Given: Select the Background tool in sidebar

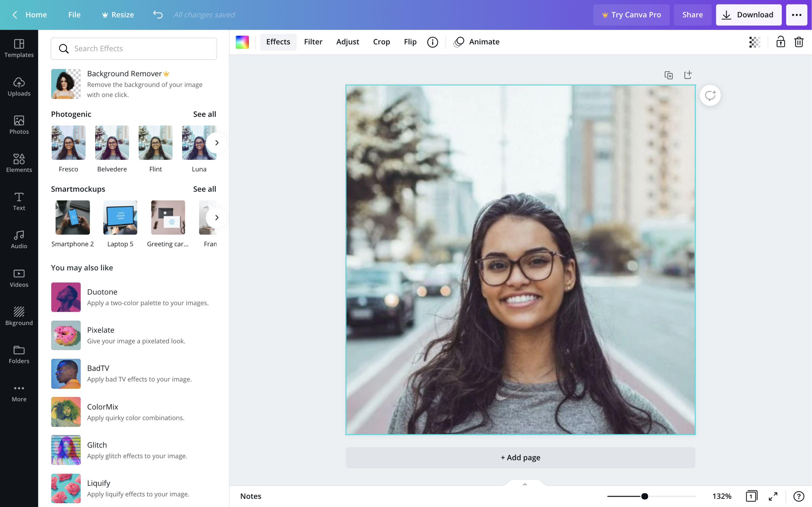Looking at the screenshot, I should point(19,316).
